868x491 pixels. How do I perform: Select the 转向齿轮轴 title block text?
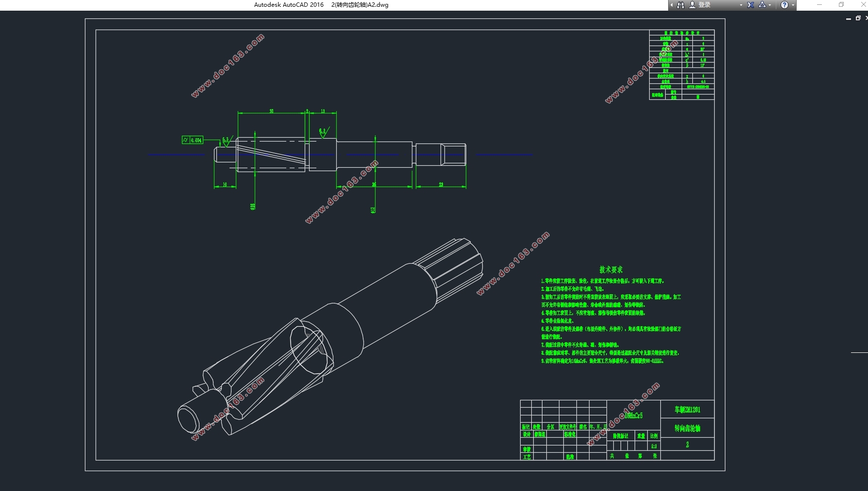click(688, 428)
